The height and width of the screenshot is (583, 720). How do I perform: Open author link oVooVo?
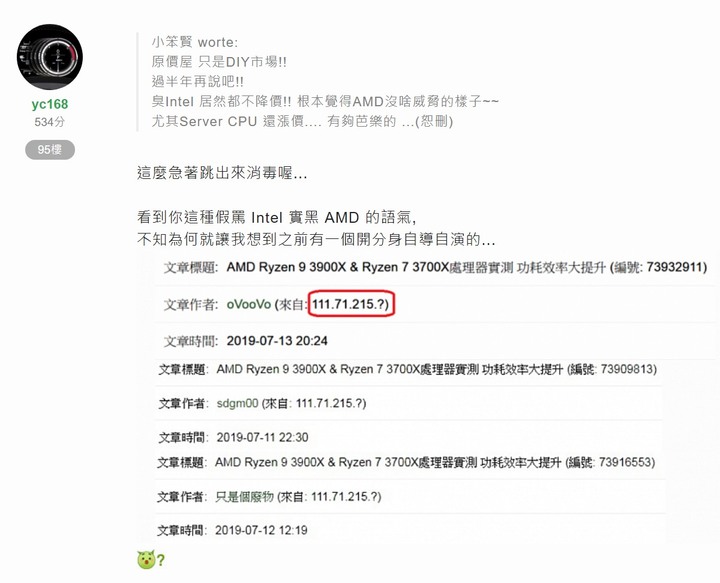(x=248, y=304)
